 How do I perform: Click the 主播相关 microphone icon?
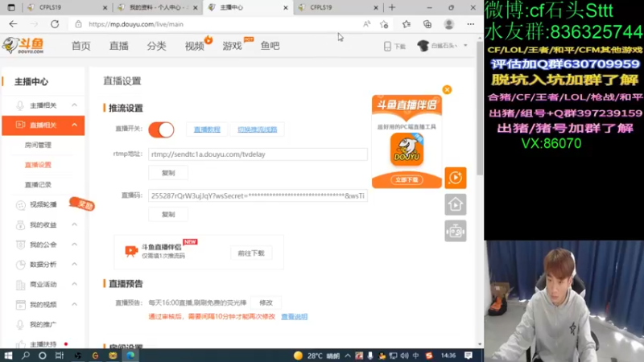pos(20,105)
